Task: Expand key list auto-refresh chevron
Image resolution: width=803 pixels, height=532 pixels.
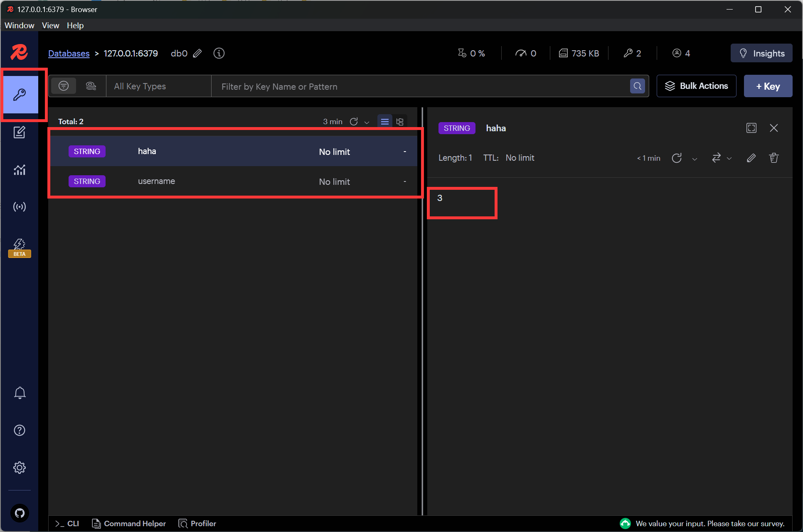Action: [x=367, y=122]
